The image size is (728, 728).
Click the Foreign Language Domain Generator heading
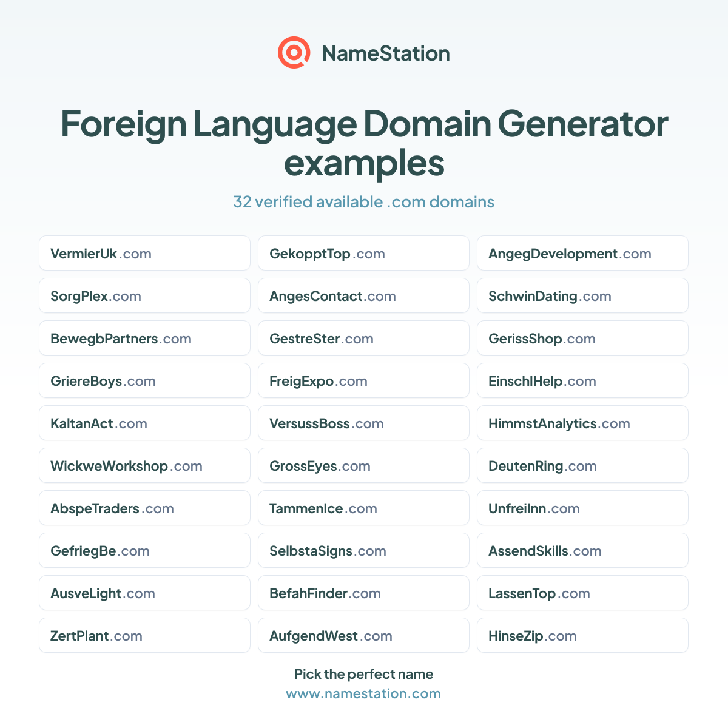click(x=364, y=143)
